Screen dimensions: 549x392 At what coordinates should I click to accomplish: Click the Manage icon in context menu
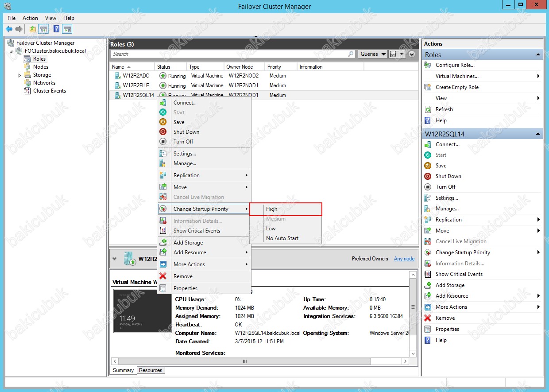pyautogui.click(x=163, y=163)
